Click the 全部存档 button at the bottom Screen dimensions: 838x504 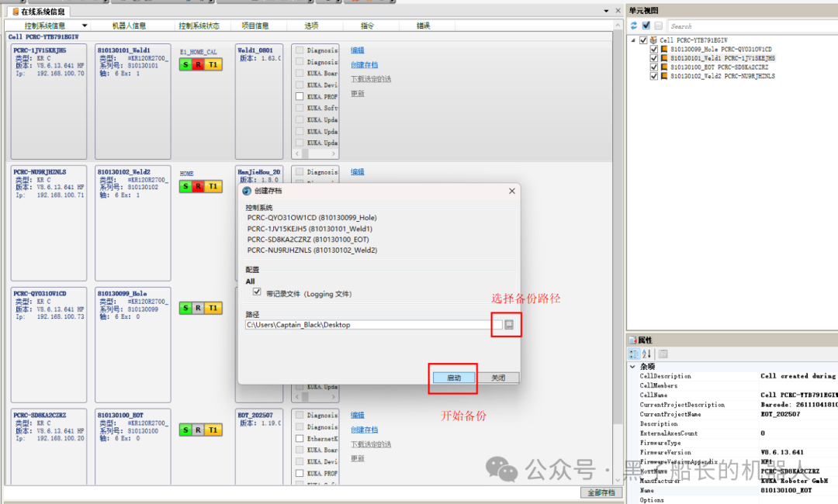click(601, 492)
